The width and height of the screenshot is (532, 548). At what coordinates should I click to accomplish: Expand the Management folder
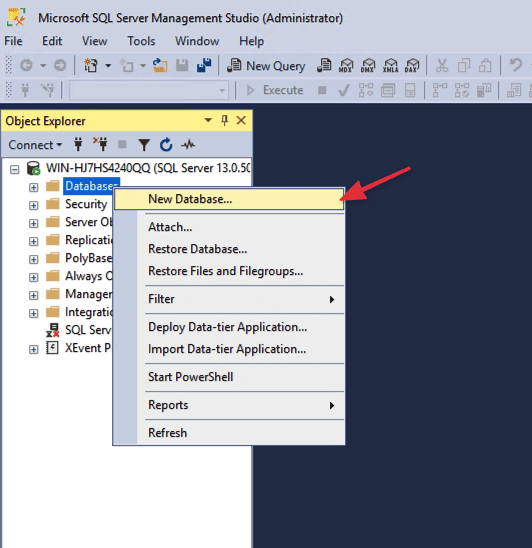34,295
